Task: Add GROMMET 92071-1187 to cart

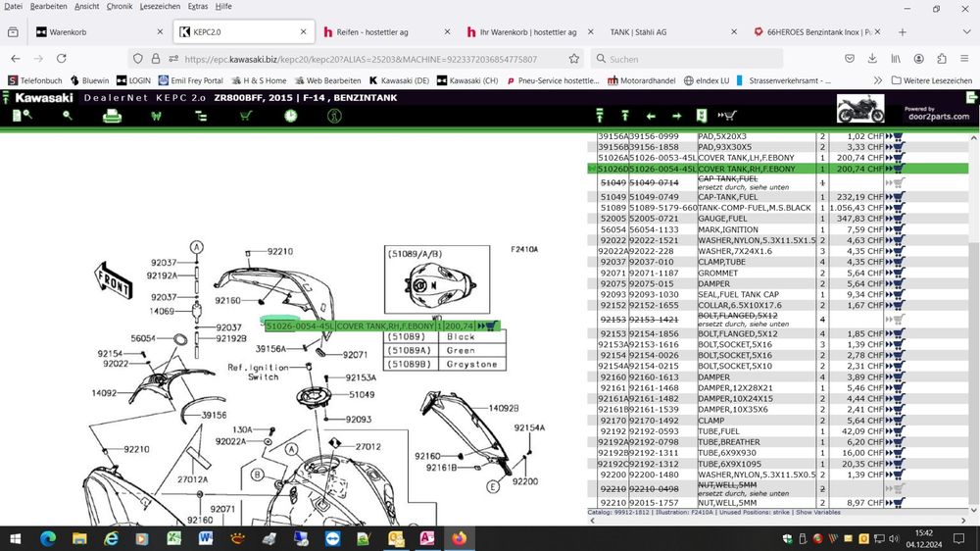Action: tap(895, 273)
